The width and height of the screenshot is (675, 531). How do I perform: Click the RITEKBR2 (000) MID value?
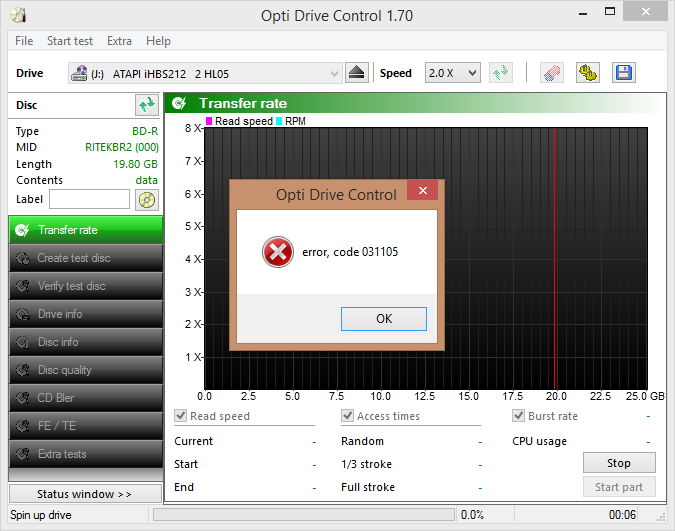click(122, 147)
